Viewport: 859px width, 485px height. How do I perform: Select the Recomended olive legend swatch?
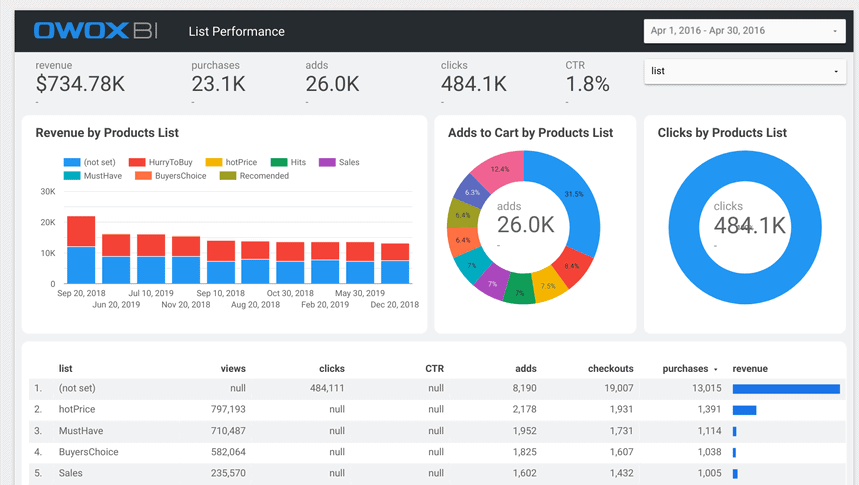228,176
